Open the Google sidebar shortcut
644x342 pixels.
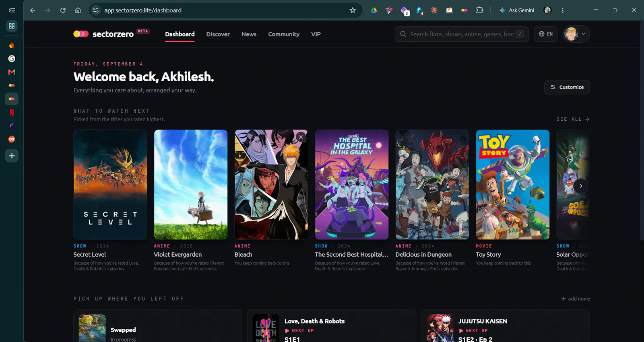(12, 59)
